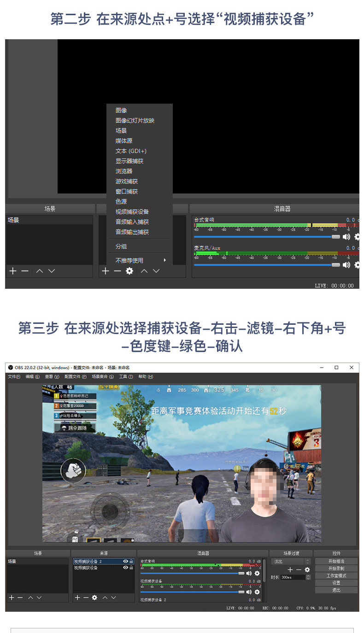Add transition plus icon under 场景过渡

[290, 570]
